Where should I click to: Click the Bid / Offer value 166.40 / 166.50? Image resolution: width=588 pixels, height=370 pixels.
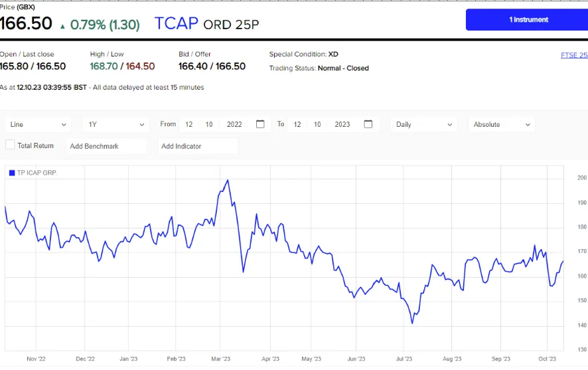coord(212,66)
